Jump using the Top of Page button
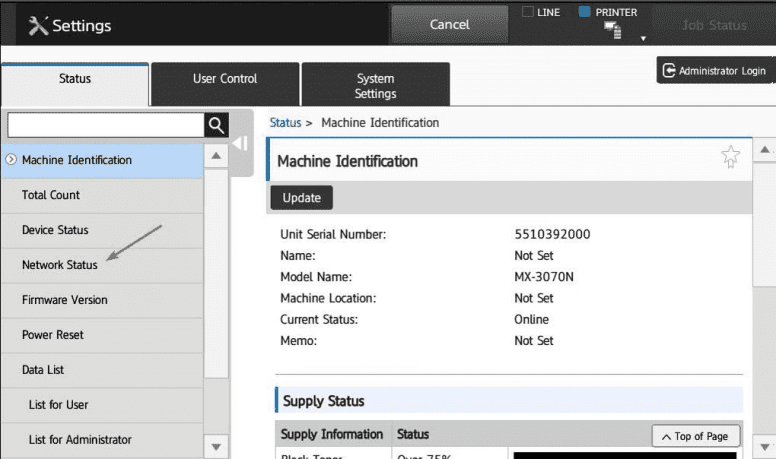Image resolution: width=776 pixels, height=459 pixels. [696, 436]
